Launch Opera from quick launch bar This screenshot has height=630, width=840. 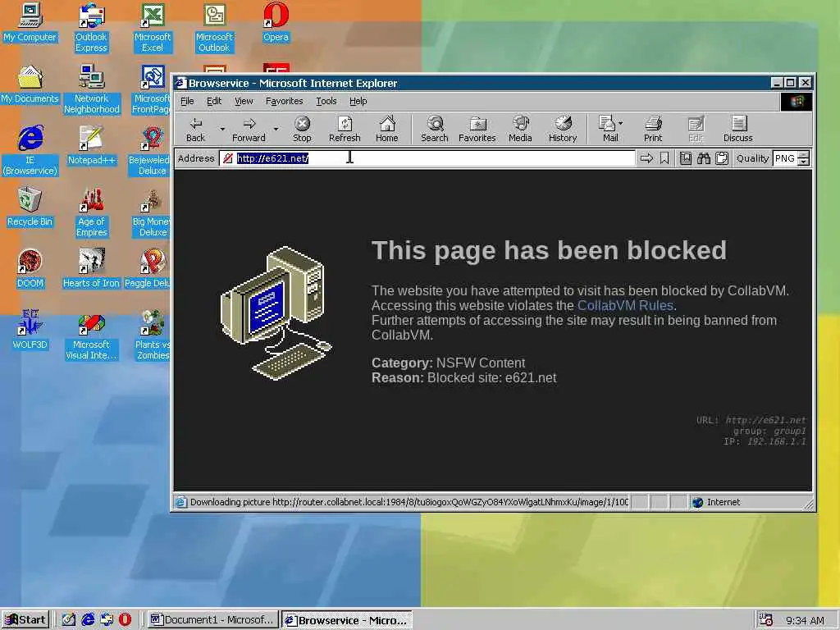coord(125,620)
